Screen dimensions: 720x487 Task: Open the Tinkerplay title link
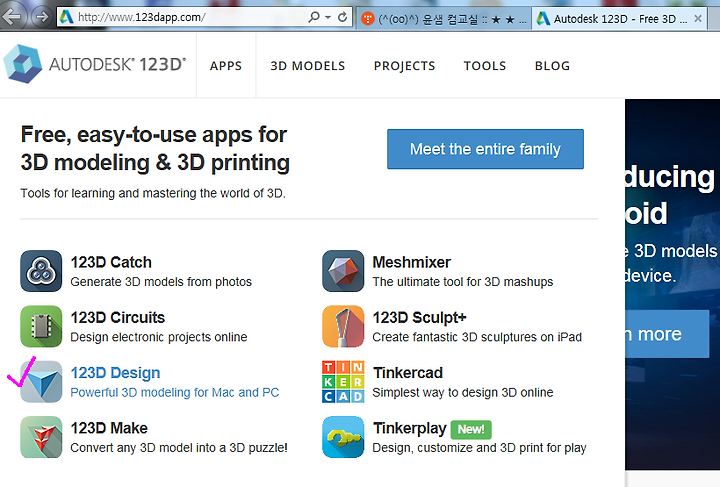tap(410, 428)
